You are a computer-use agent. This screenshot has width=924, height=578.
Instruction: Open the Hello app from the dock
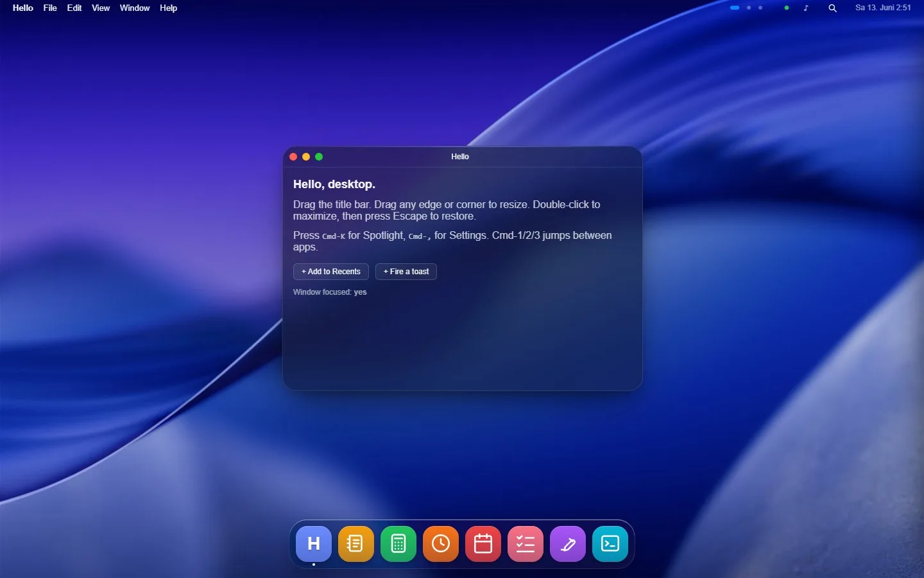click(x=314, y=544)
